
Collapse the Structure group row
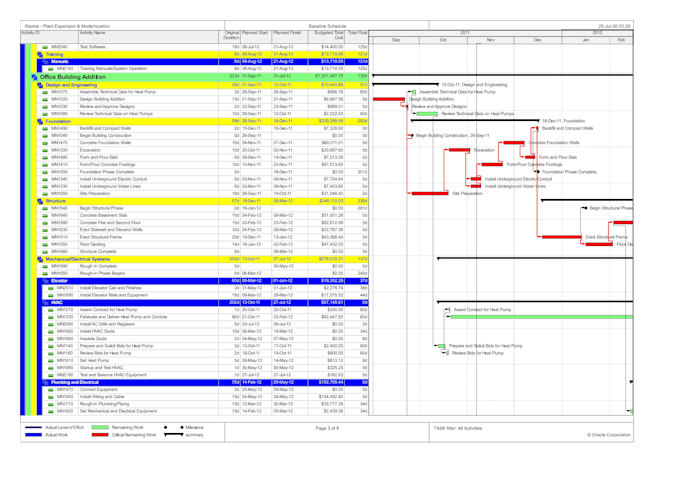click(x=40, y=201)
